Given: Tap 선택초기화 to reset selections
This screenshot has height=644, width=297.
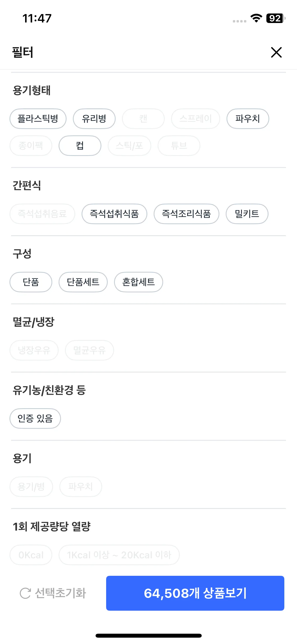Looking at the screenshot, I should pyautogui.click(x=53, y=593).
